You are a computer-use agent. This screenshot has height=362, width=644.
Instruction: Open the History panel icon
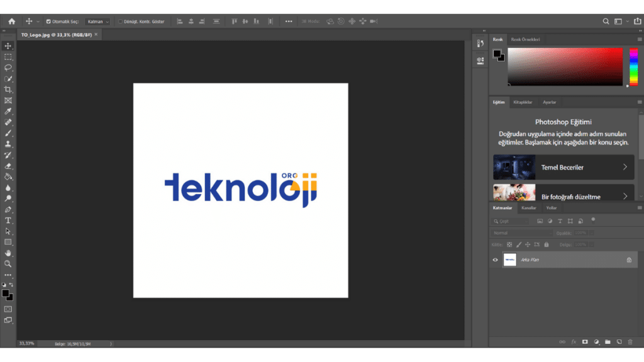click(x=480, y=43)
